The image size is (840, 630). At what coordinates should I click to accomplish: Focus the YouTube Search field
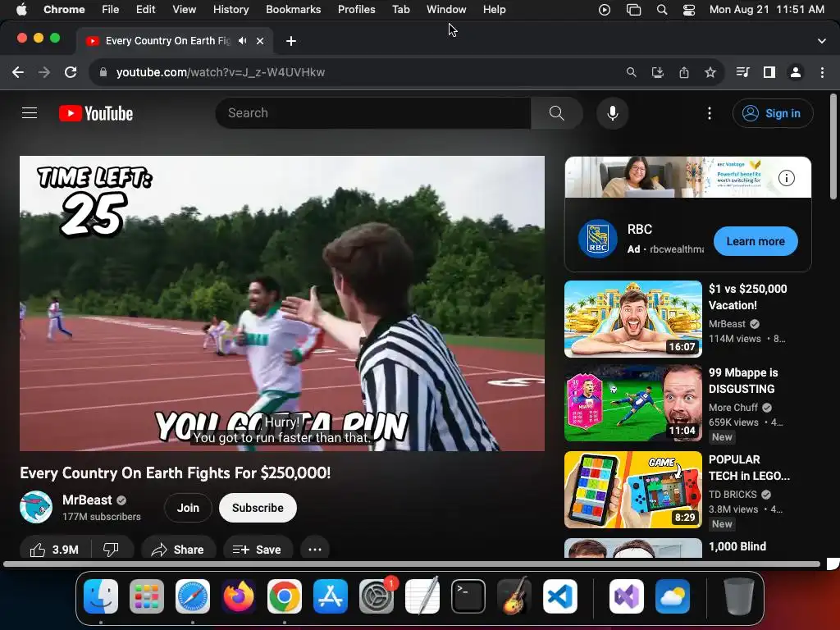(x=373, y=113)
